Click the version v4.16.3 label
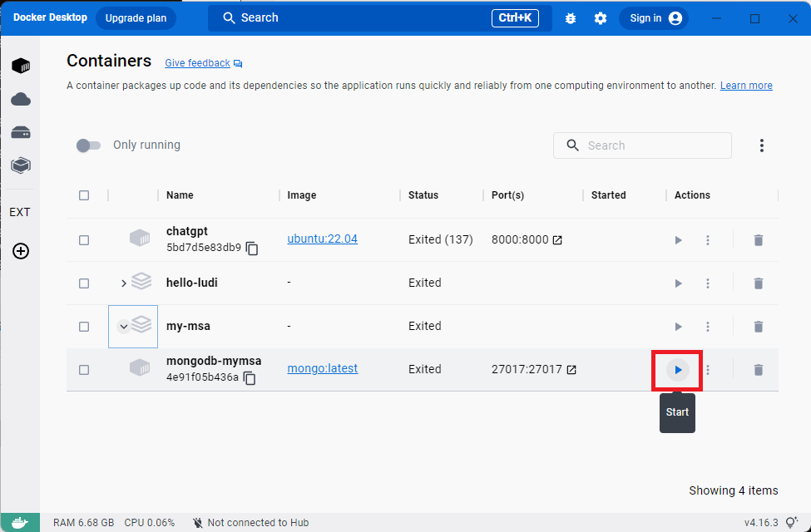The image size is (811, 532). (x=761, y=523)
